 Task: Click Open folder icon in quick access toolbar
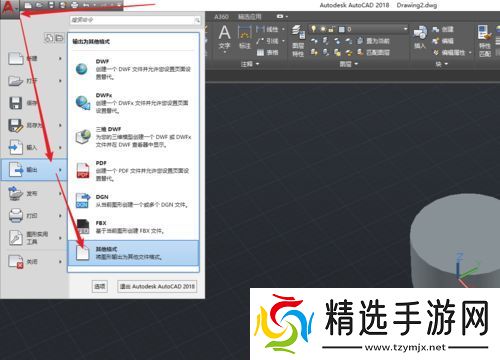40,5
